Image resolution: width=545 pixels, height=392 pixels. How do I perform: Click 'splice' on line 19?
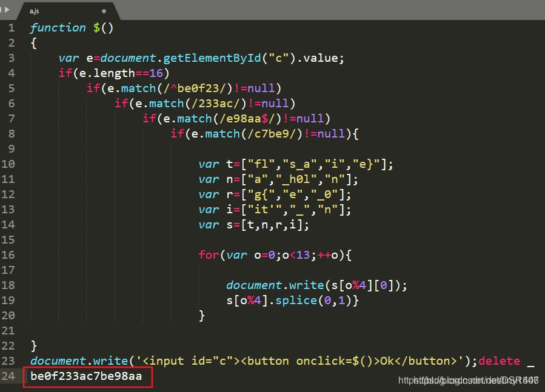(296, 301)
